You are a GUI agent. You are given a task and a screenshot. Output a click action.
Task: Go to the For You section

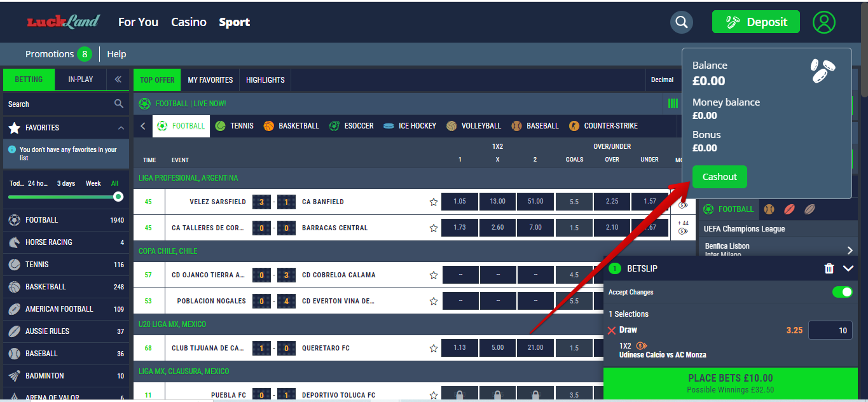click(x=138, y=22)
